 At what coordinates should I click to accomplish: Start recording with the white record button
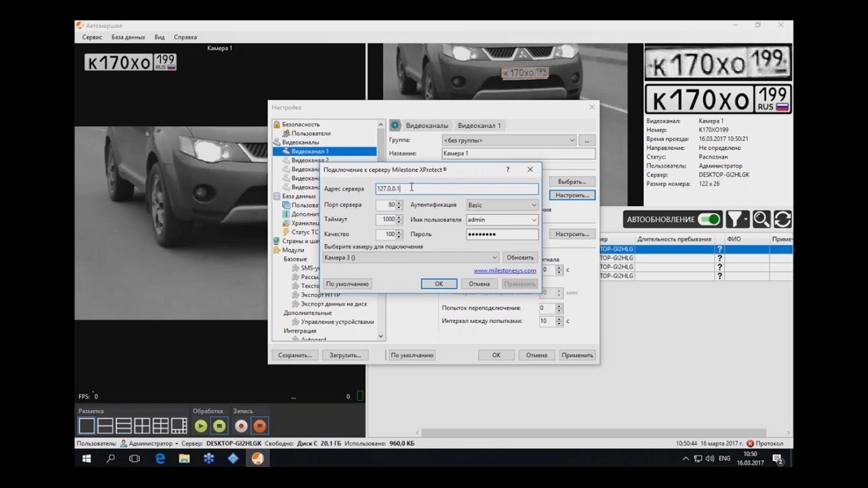pyautogui.click(x=241, y=426)
